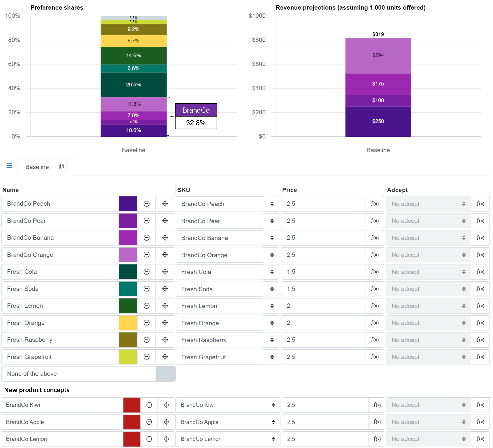This screenshot has height=448, width=493.
Task: Open the BrandCo Orange SKU dropdown
Action: [x=227, y=255]
